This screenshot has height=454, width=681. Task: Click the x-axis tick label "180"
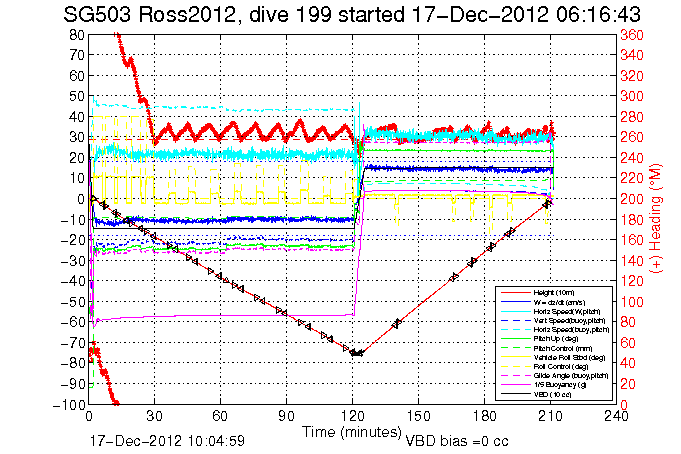pyautogui.click(x=485, y=416)
